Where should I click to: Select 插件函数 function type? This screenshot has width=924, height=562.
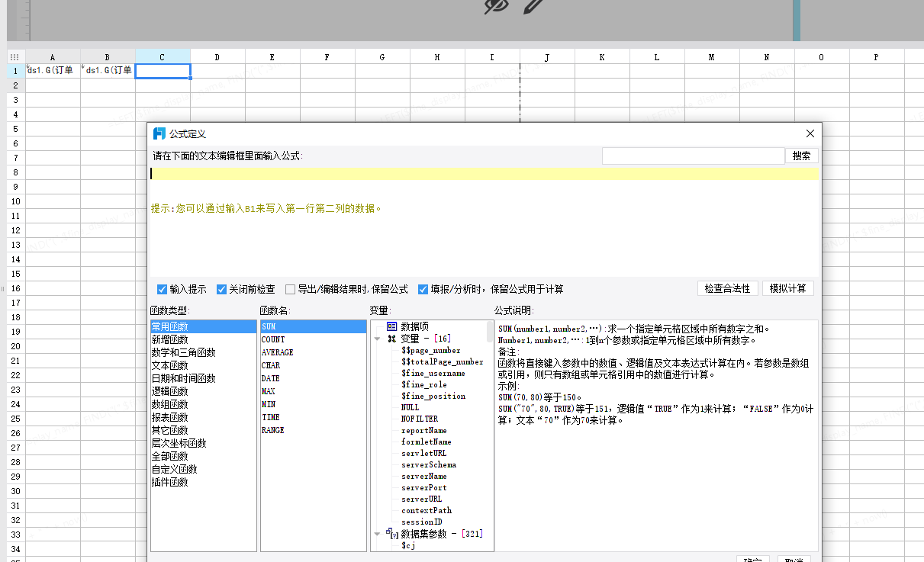[x=204, y=482]
